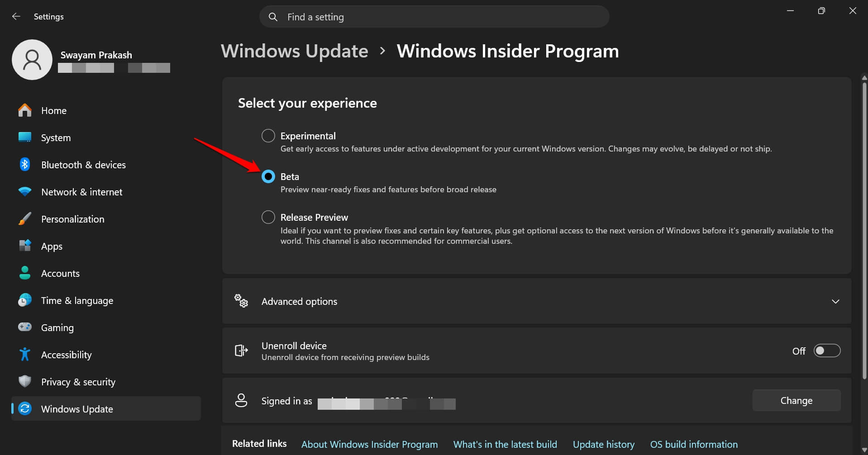Screen dimensions: 868x455
Task: Click the search magnifier icon
Action: pos(273,17)
